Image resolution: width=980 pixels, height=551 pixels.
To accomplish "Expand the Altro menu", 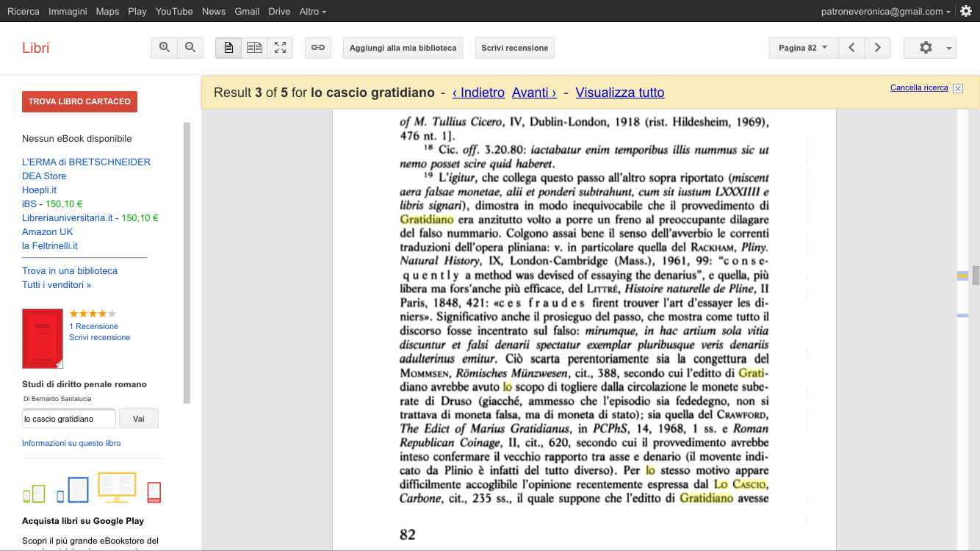I will point(313,11).
